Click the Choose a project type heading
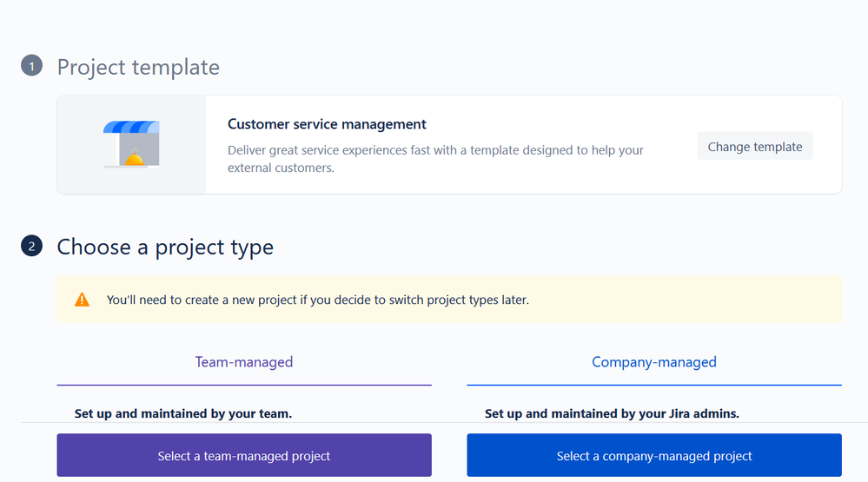868x482 pixels. [x=165, y=247]
